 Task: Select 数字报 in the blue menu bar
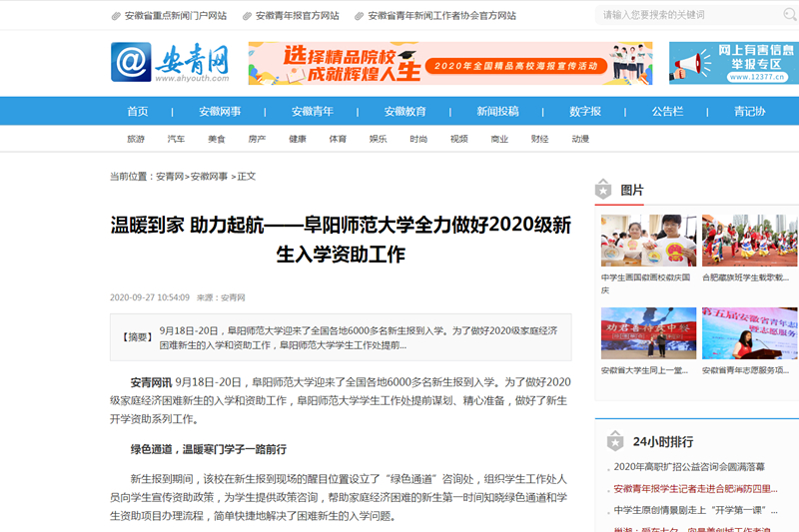[x=585, y=111]
